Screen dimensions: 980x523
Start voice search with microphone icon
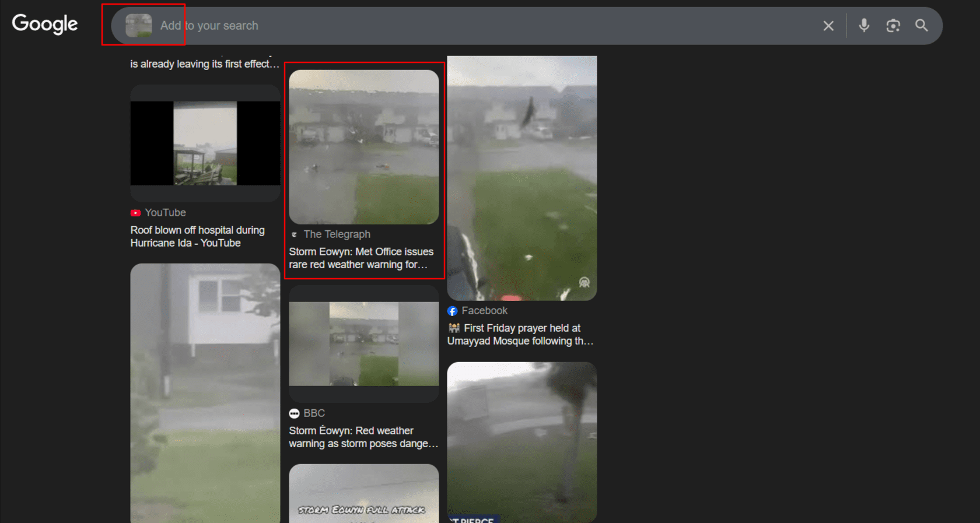tap(864, 25)
